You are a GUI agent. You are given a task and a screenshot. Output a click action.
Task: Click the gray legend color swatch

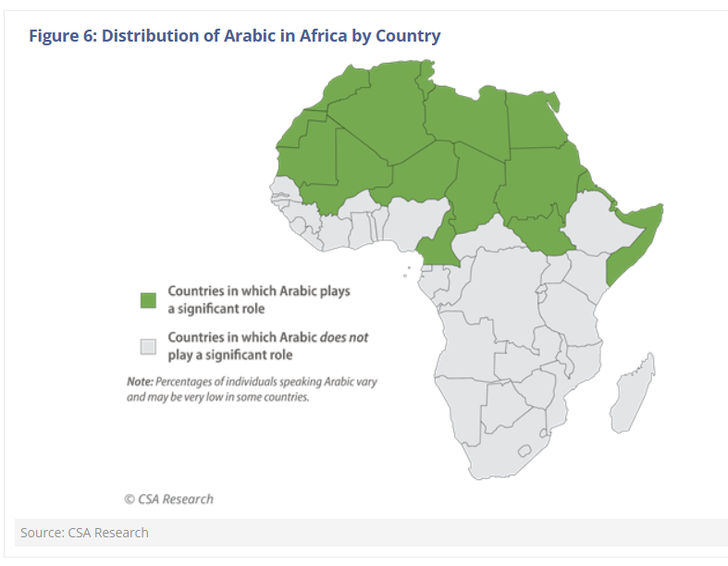(x=148, y=347)
